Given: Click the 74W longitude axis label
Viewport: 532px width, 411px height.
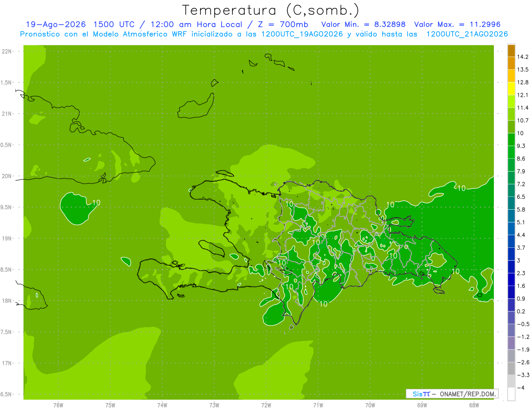Looking at the screenshot, I should (162, 405).
